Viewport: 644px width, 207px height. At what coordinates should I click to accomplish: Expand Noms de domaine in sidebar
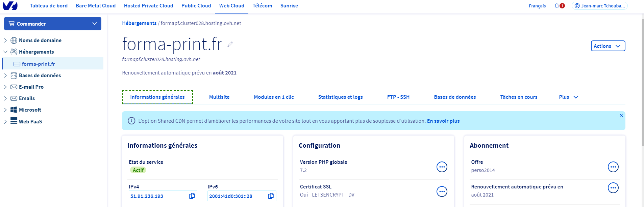pos(5,40)
